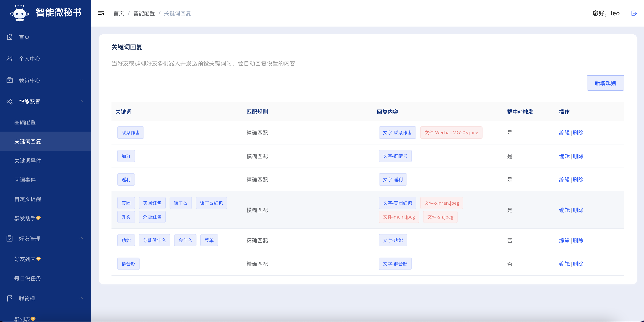Delete the 群合影 keyword rule
The height and width of the screenshot is (322, 644).
(x=578, y=264)
